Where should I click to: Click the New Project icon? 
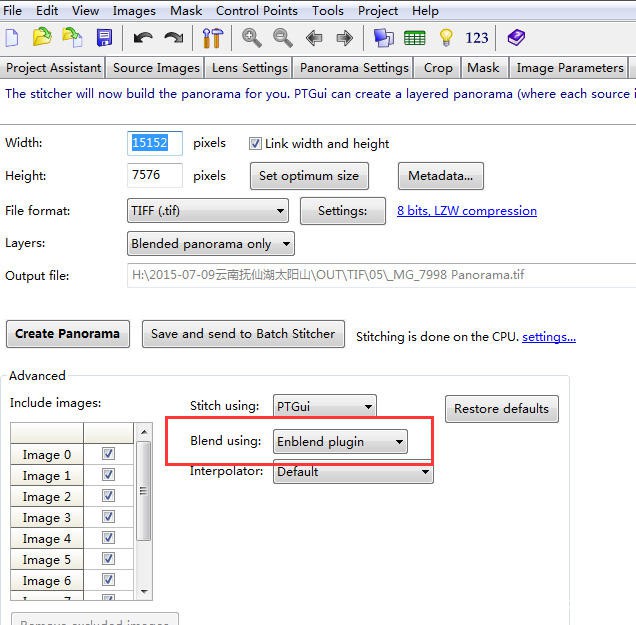[12, 38]
